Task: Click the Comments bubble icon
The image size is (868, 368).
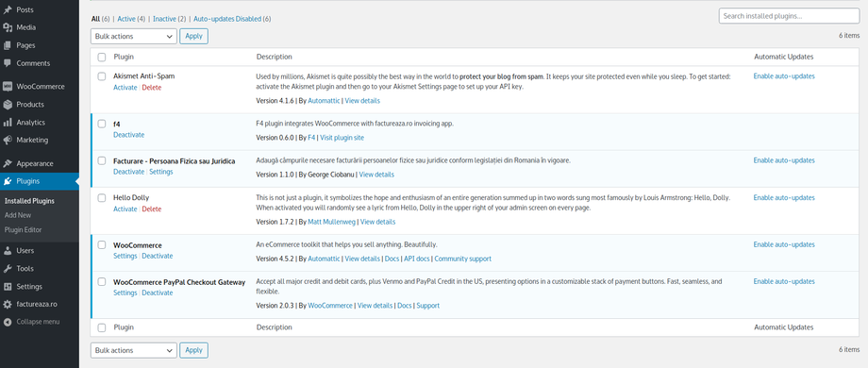Action: pos(8,63)
